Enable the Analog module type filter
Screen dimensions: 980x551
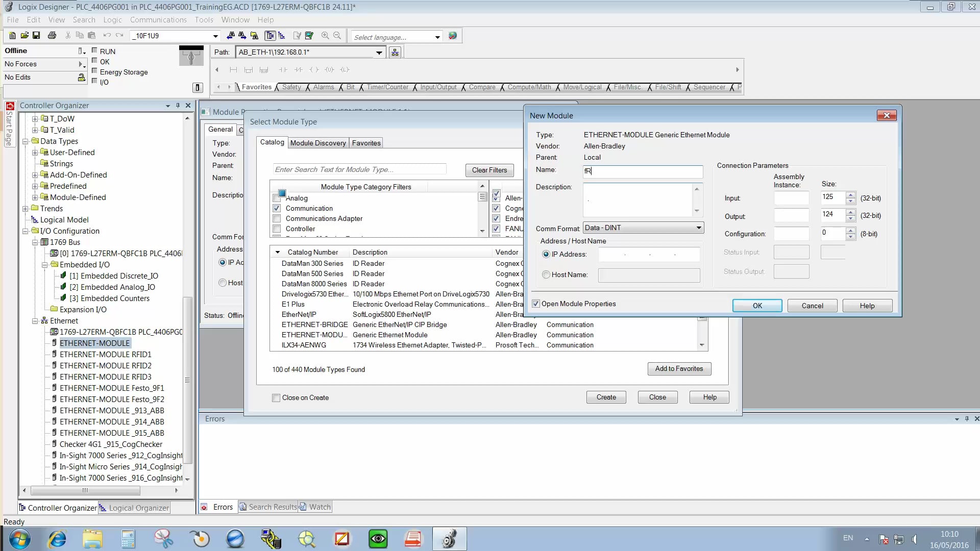click(x=277, y=198)
